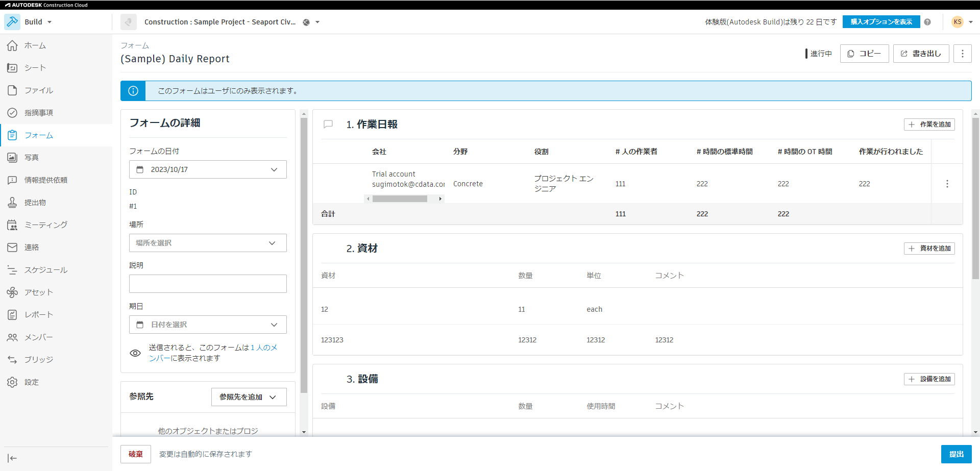980x471 pixels.
Task: Click the each unit cell
Action: [x=595, y=309]
